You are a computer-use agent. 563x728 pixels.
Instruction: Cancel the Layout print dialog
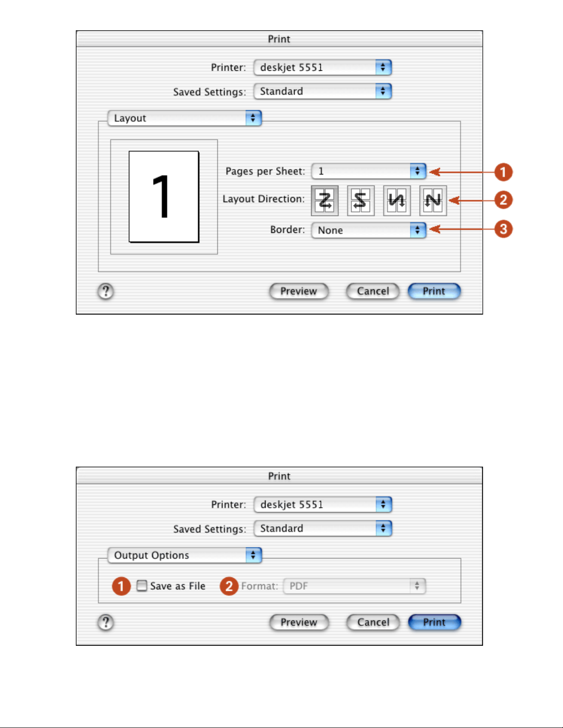click(373, 291)
